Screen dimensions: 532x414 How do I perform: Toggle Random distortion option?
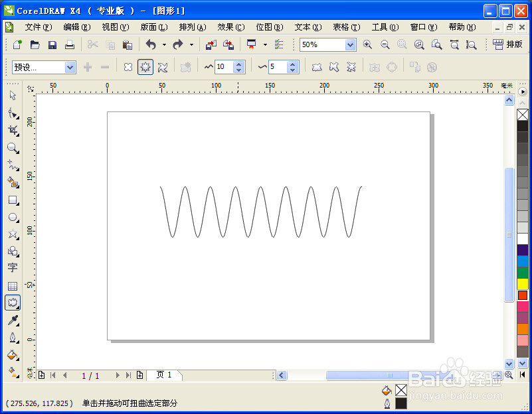[317, 67]
